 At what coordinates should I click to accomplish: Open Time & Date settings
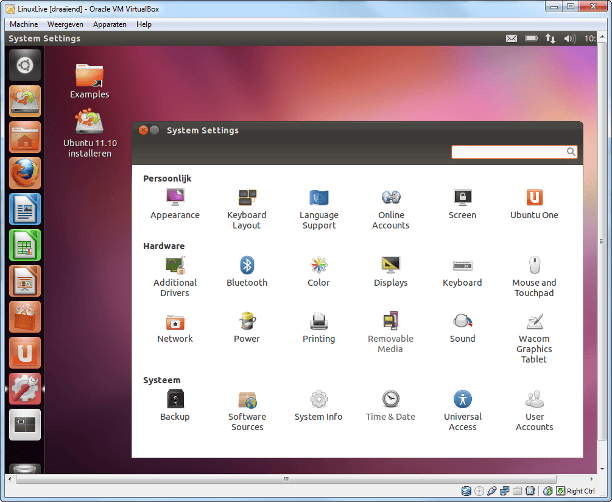pyautogui.click(x=391, y=406)
